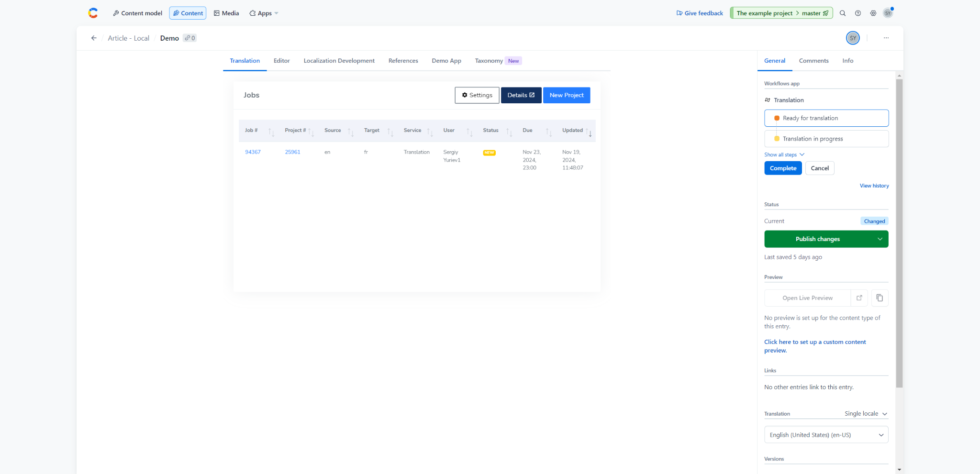Open the search icon in top bar

(843, 13)
